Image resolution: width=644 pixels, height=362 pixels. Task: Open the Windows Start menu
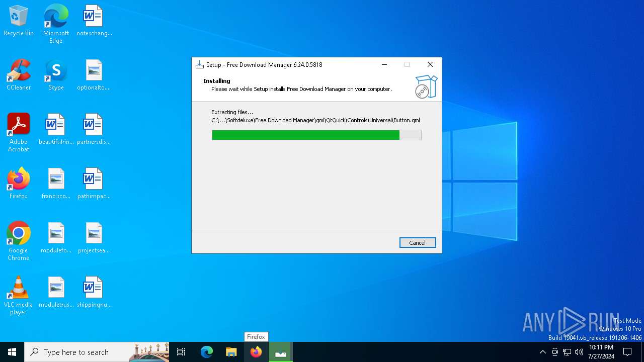(x=12, y=352)
